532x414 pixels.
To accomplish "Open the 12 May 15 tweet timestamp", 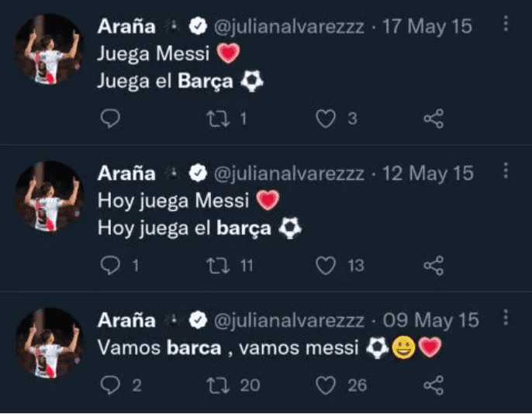I will 428,173.
